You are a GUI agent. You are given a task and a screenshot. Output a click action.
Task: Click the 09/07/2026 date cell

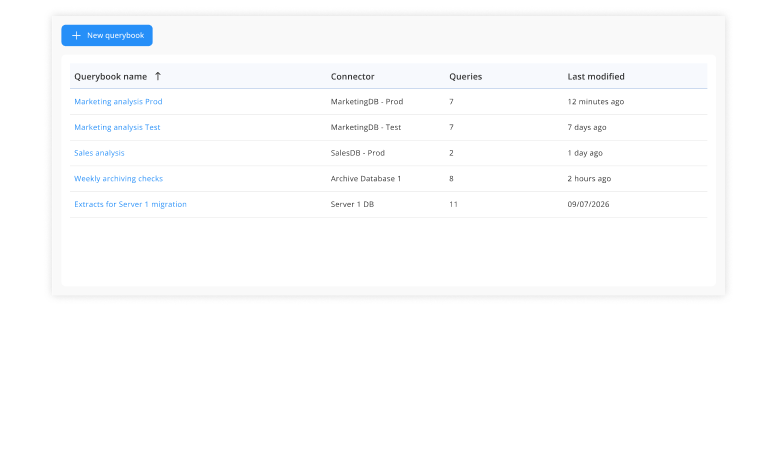(588, 204)
